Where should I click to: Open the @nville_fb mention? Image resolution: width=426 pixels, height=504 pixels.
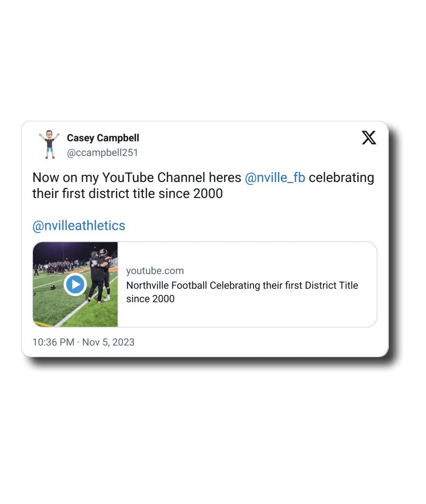(x=275, y=177)
